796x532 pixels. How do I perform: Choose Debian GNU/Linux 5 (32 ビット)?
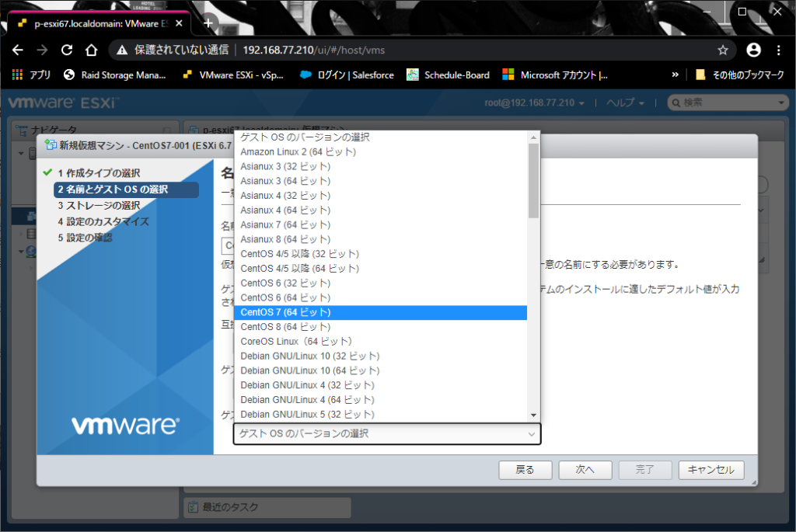pyautogui.click(x=380, y=415)
